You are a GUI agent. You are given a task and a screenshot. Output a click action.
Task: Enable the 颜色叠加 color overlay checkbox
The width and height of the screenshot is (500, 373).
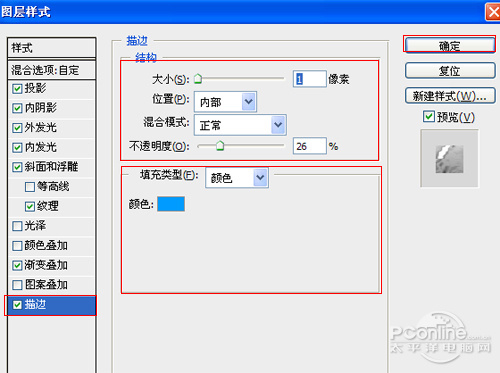click(17, 246)
